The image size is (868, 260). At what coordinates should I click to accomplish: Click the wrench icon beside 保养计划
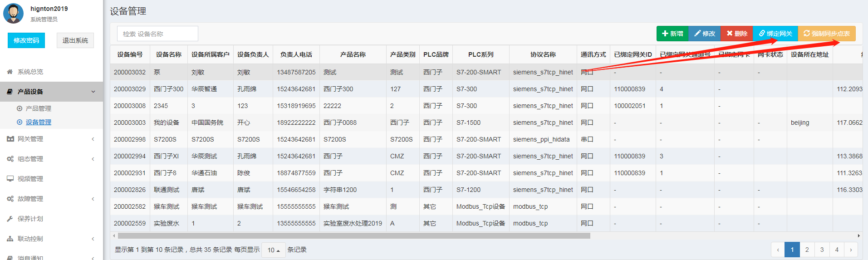(x=10, y=219)
